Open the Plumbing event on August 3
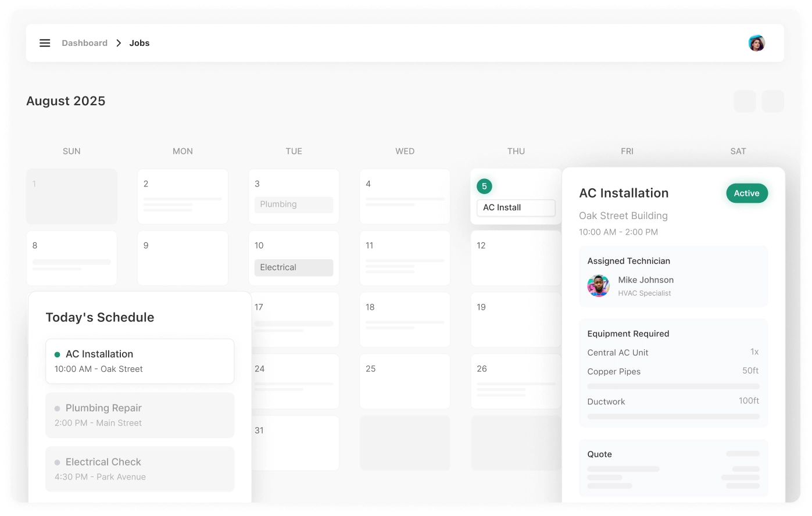The image size is (812, 516). (x=294, y=205)
